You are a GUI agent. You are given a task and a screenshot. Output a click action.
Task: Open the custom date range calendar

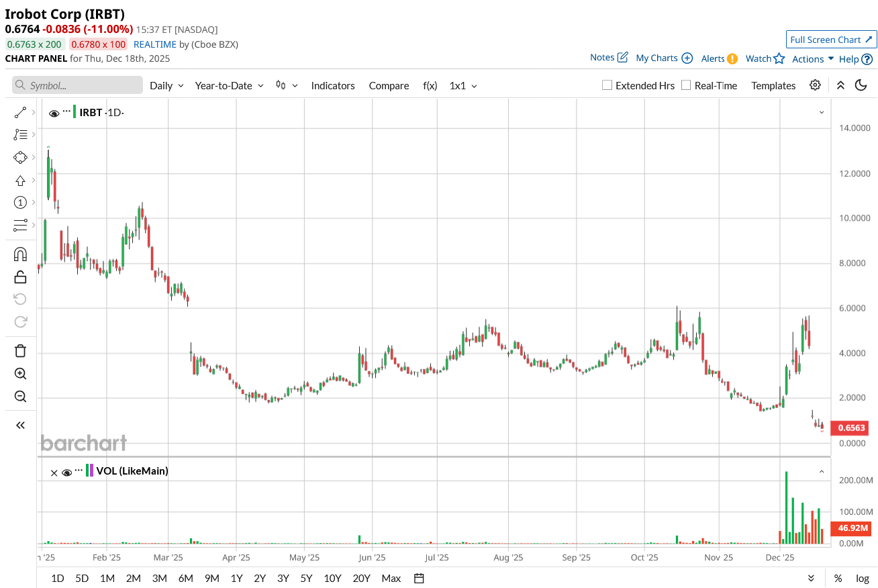tap(419, 579)
